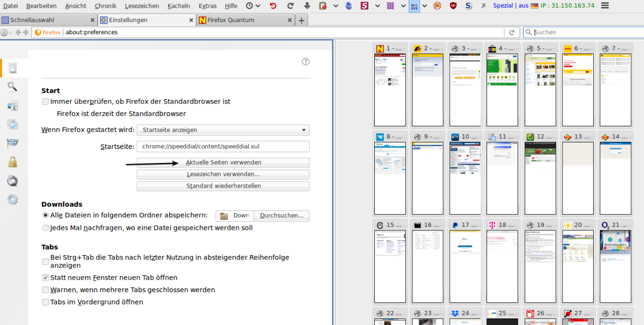Open the Sync preferences category icon

pos(13,181)
